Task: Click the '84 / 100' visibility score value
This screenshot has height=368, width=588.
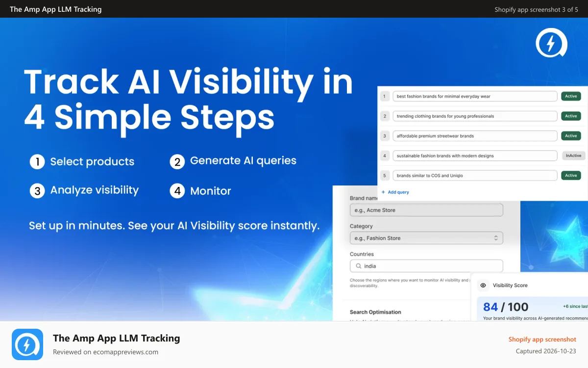Action: pos(506,307)
